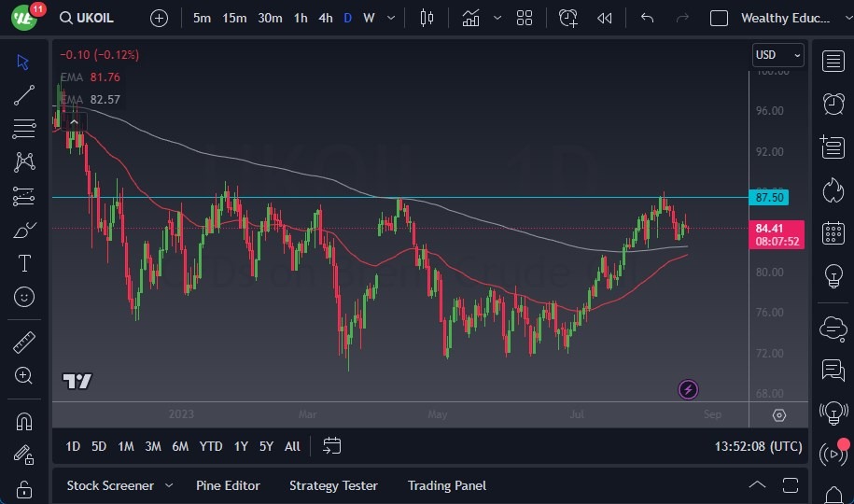The image size is (854, 504).
Task: Collapse the EMA indicator legend
Action: (73, 121)
